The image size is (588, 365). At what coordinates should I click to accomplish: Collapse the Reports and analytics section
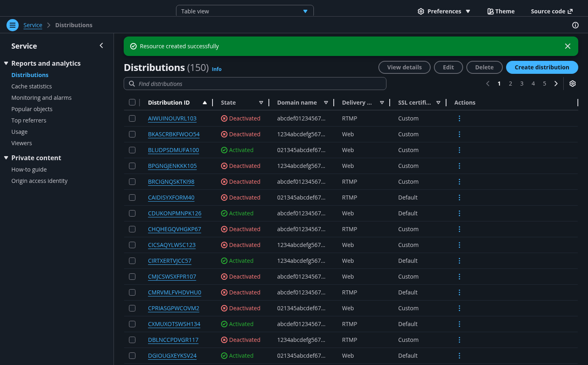pos(6,63)
